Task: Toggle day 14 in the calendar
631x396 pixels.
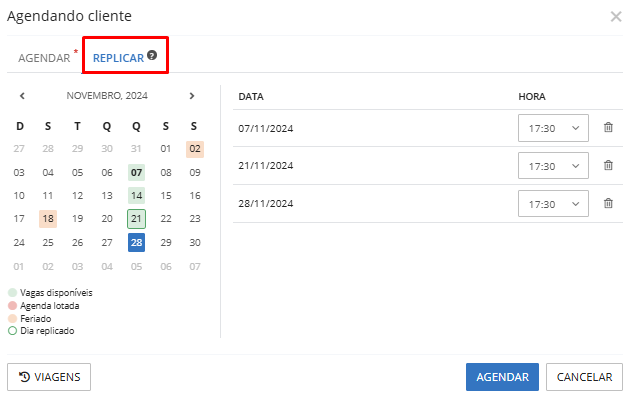Action: pyautogui.click(x=136, y=196)
